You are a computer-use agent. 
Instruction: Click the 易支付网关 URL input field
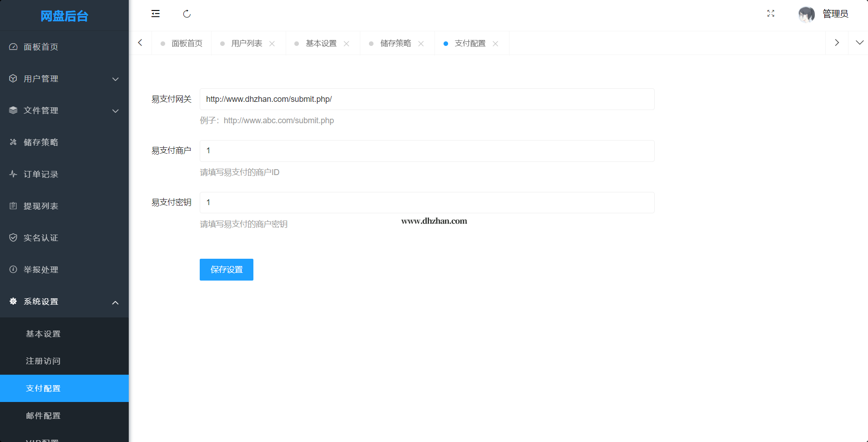tap(427, 99)
